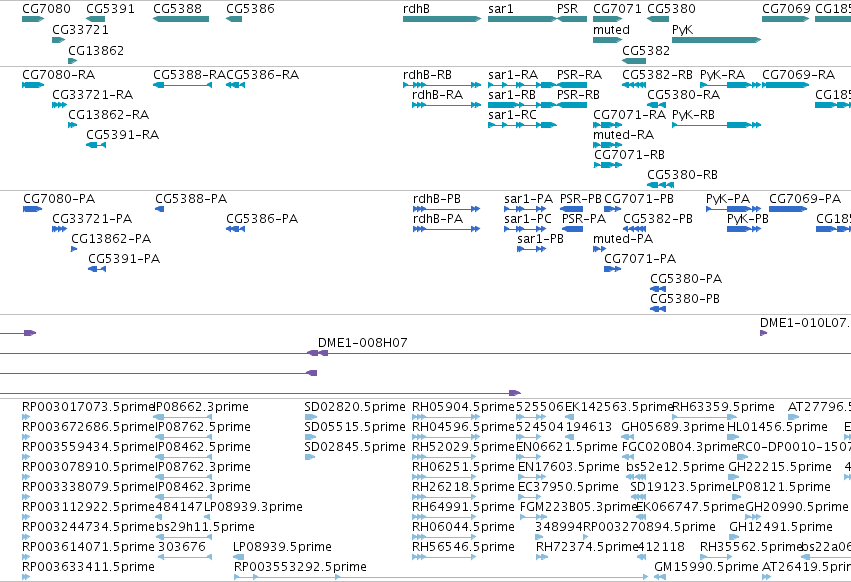Choose transcript CG7069-RA
Screen dimensions: 851x582
pyautogui.click(x=798, y=74)
